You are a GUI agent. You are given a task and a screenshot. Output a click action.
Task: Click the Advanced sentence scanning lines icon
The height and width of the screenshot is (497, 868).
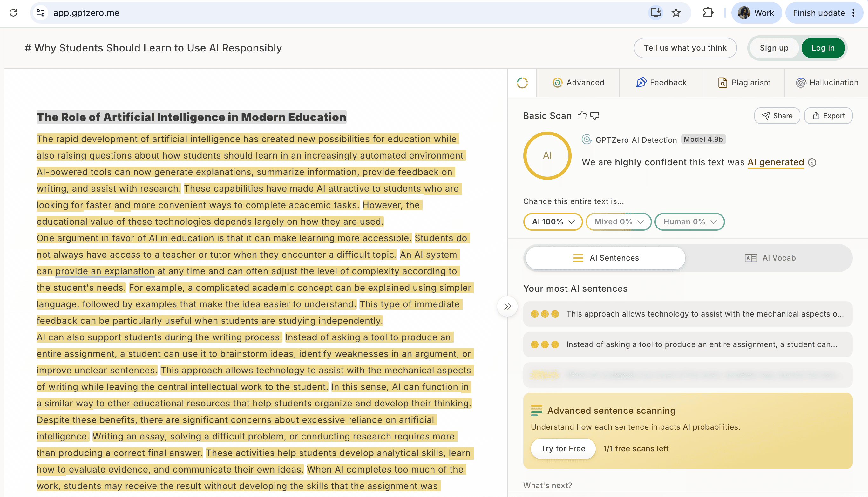click(536, 410)
